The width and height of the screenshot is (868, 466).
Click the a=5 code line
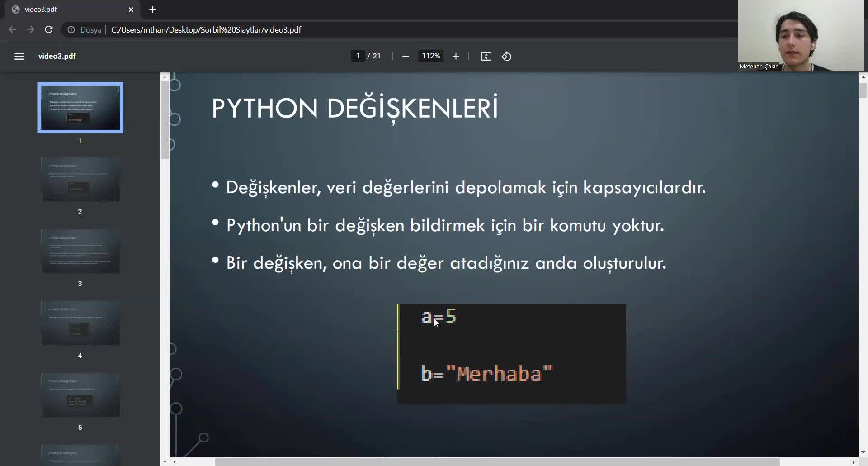point(439,316)
